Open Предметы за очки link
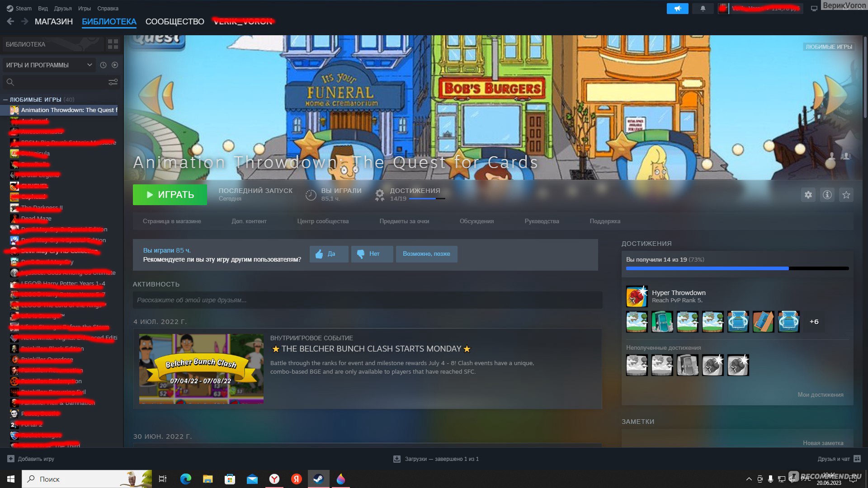This screenshot has width=868, height=488. 404,221
